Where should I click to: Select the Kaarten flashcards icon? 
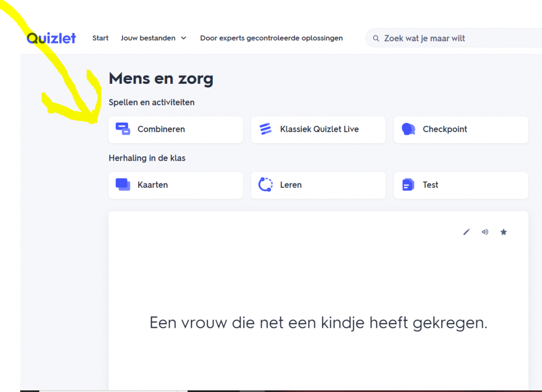coord(122,185)
